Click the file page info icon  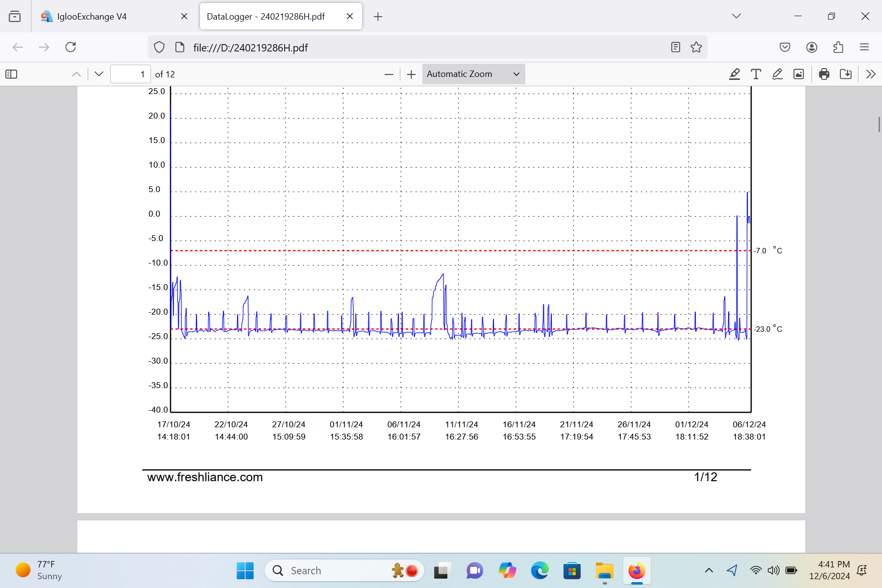(180, 47)
